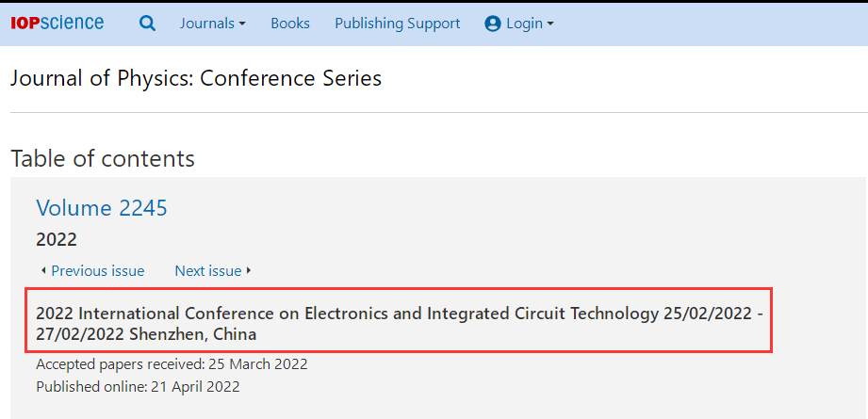Go to the Next issue link
Image resolution: width=868 pixels, height=419 pixels.
click(208, 271)
